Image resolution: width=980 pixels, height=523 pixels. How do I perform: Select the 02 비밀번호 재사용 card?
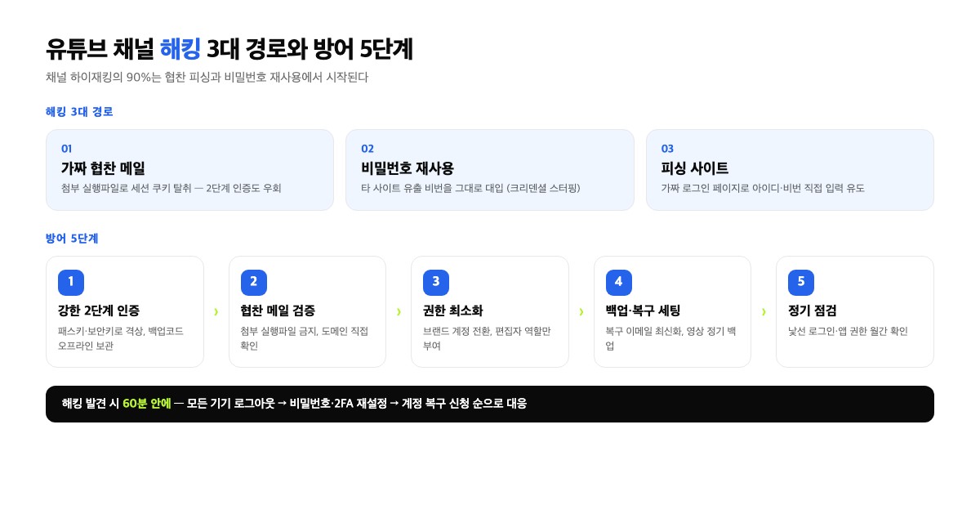(x=490, y=170)
